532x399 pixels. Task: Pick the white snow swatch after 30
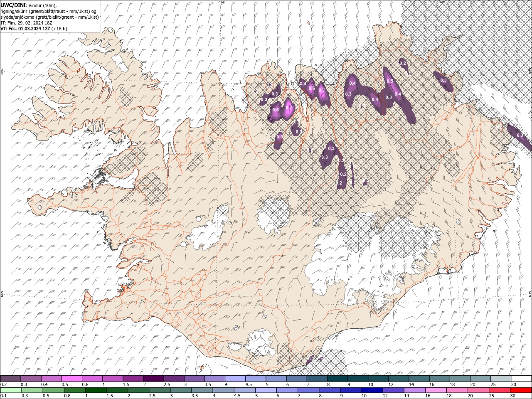pyautogui.click(x=521, y=379)
